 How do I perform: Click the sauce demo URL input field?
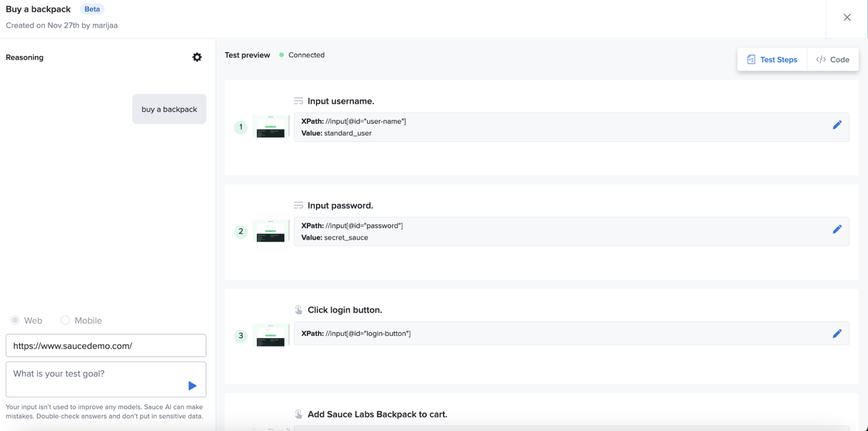[x=106, y=345]
